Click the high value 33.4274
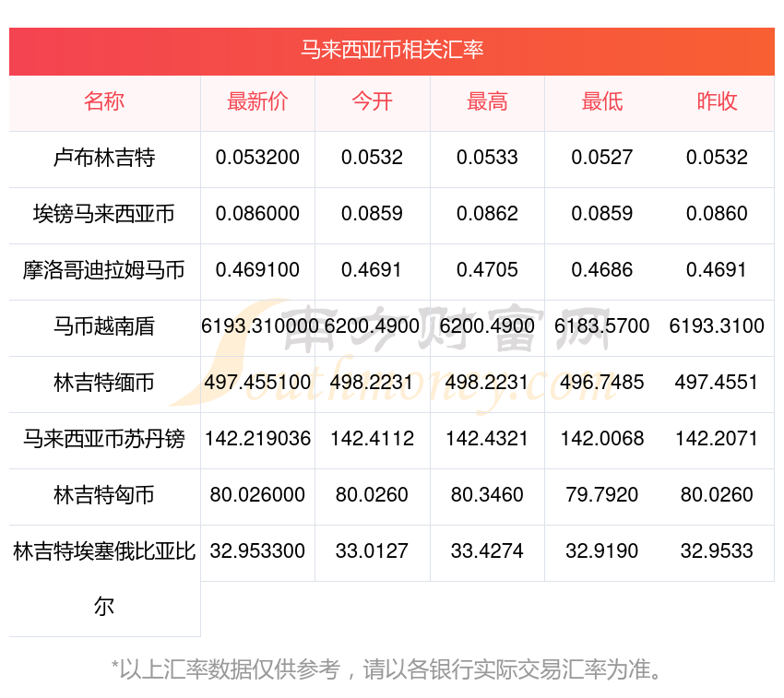 (x=487, y=551)
